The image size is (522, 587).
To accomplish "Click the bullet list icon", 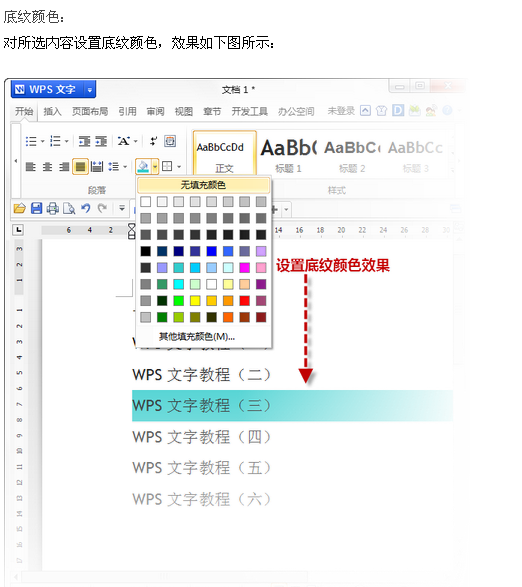I will coord(31,142).
